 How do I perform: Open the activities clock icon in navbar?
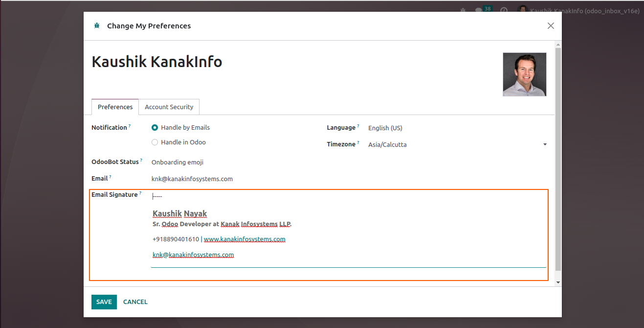tap(504, 10)
